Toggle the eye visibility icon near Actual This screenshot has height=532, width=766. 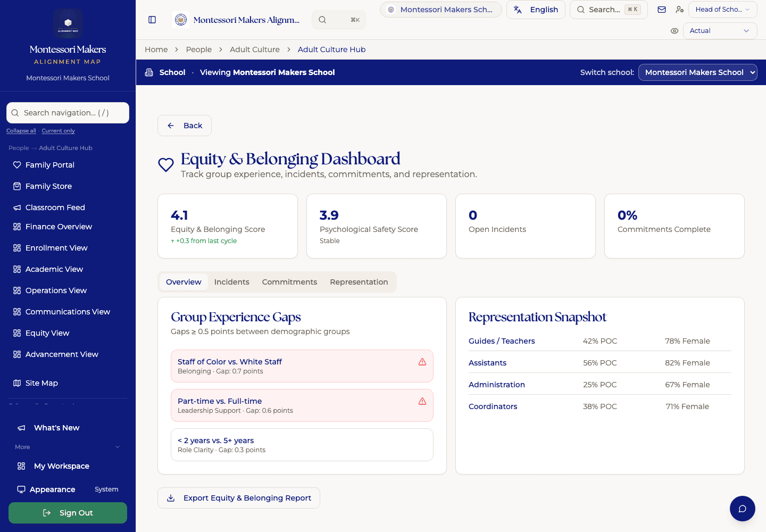[x=675, y=31]
